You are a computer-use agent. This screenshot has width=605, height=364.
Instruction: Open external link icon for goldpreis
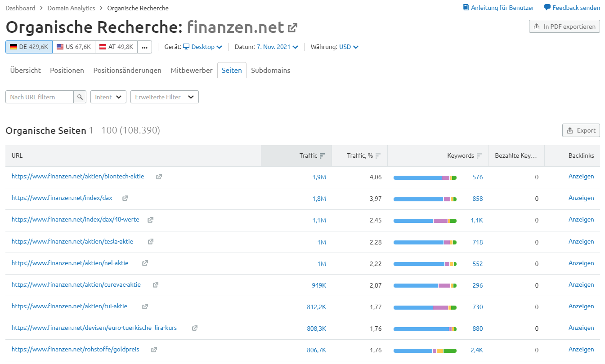(x=154, y=350)
